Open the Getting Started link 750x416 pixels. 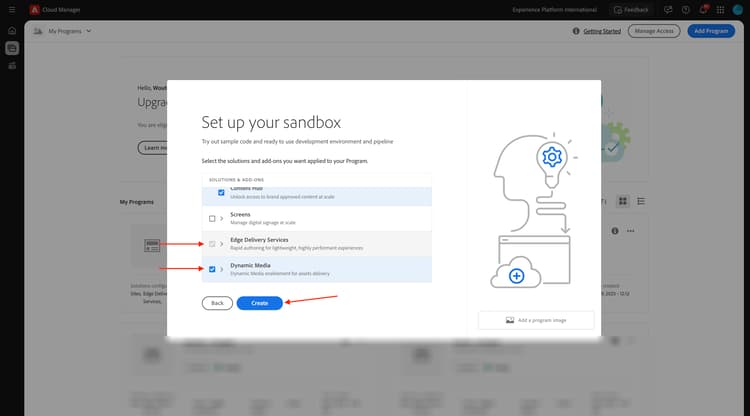pos(602,31)
